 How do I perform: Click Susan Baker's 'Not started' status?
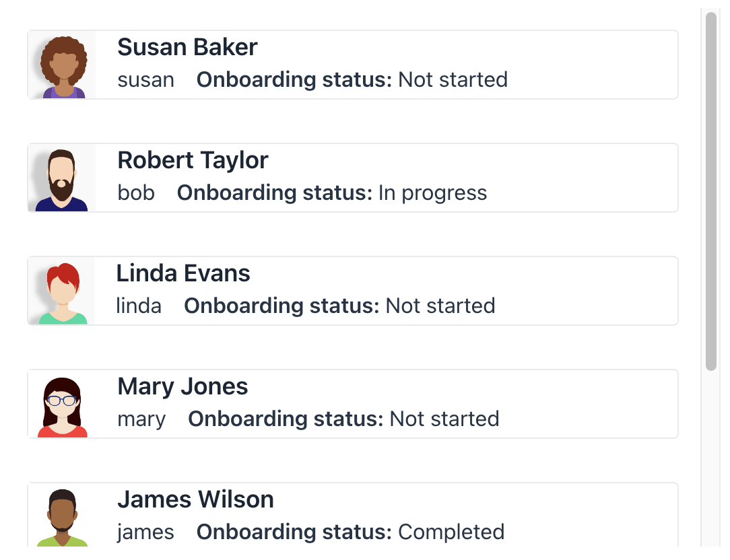click(453, 80)
